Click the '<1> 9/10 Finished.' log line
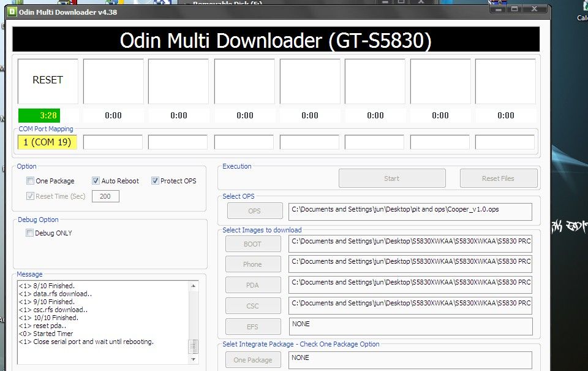588x371 pixels. [47, 302]
